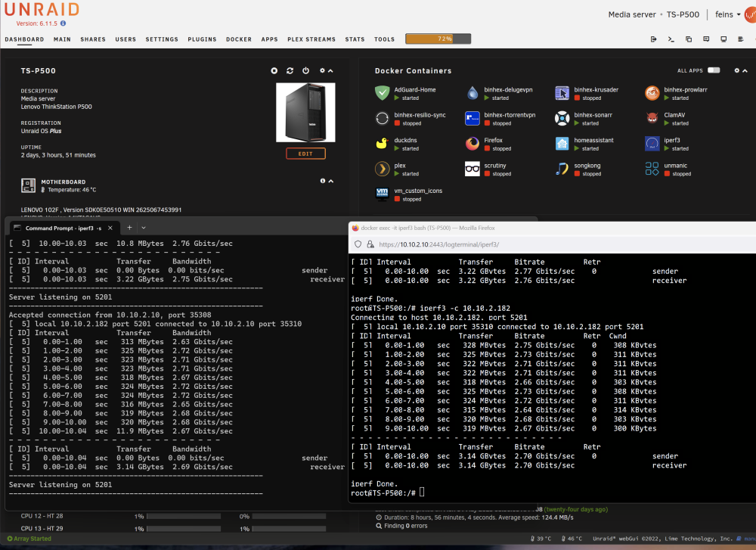756x550 pixels.
Task: Click the EDIT button under server image
Action: pos(305,154)
